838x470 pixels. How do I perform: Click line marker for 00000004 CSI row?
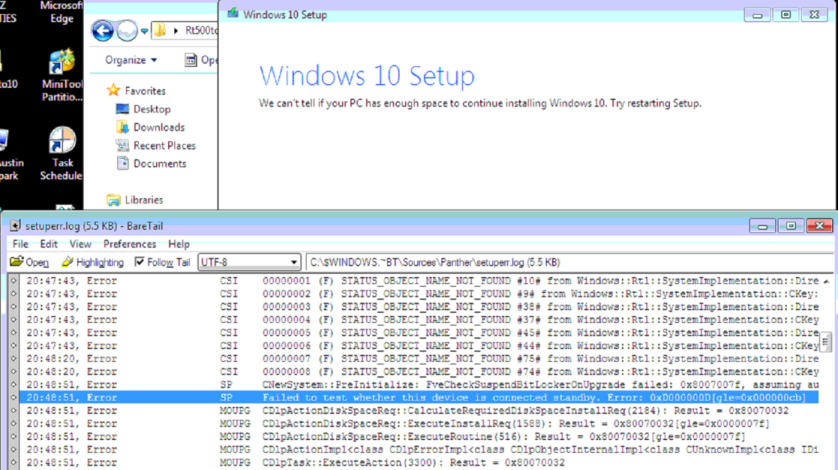pos(13,320)
